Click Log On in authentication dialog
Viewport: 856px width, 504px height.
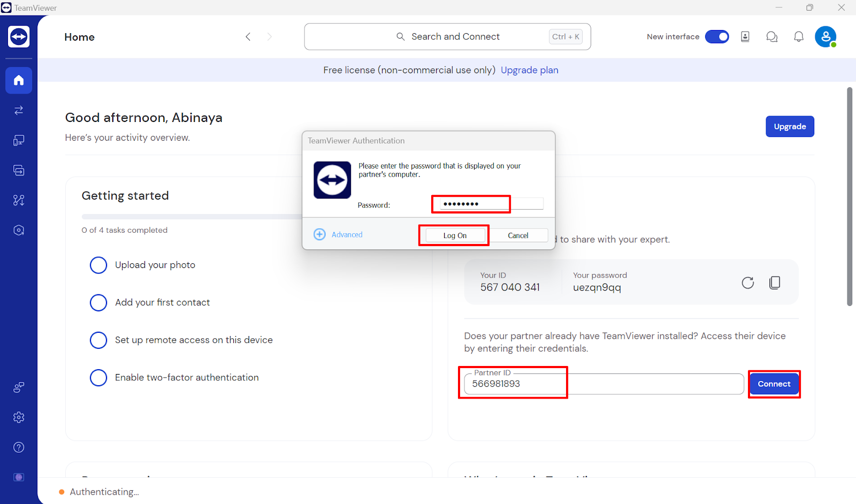(455, 235)
